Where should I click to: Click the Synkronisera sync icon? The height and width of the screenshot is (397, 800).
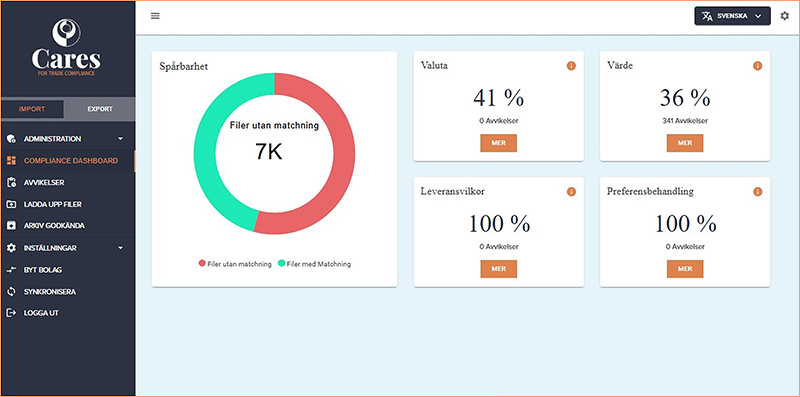click(11, 292)
